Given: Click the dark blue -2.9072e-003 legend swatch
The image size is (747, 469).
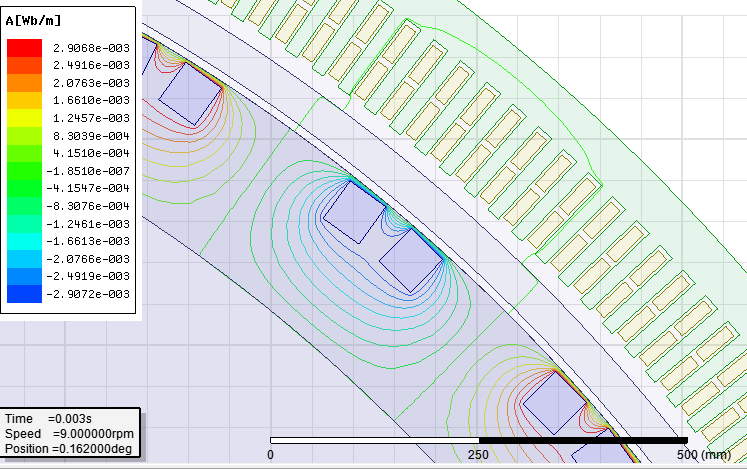Looking at the screenshot, I should click(x=24, y=294).
